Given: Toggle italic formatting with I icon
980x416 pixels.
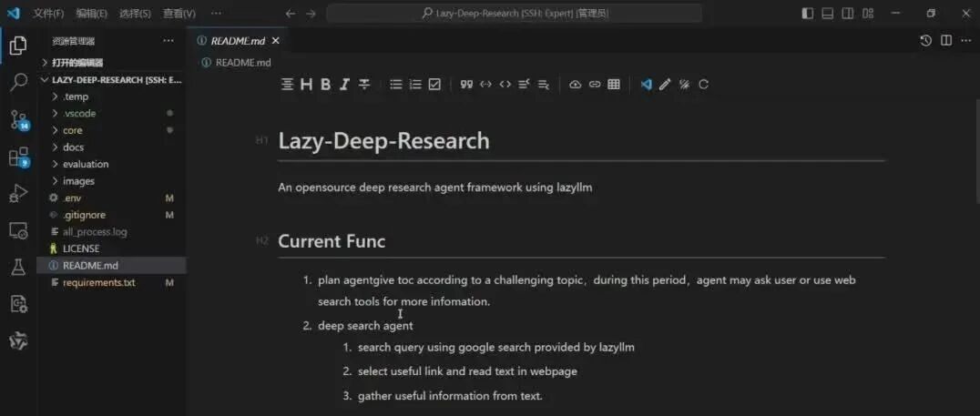Looking at the screenshot, I should pyautogui.click(x=343, y=85).
